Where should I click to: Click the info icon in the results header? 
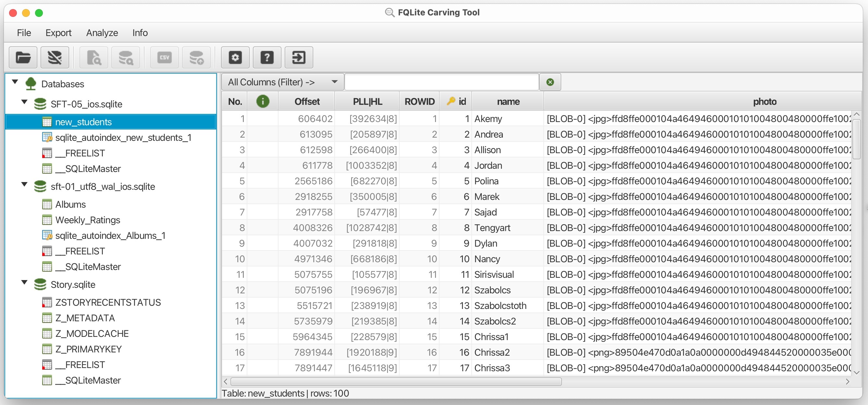point(263,101)
